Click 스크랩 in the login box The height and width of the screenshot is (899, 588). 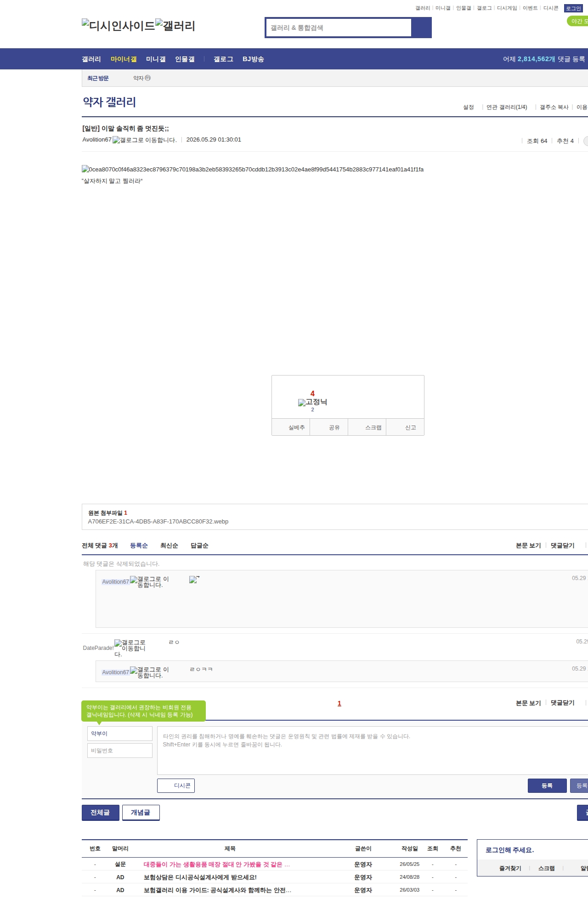click(547, 868)
